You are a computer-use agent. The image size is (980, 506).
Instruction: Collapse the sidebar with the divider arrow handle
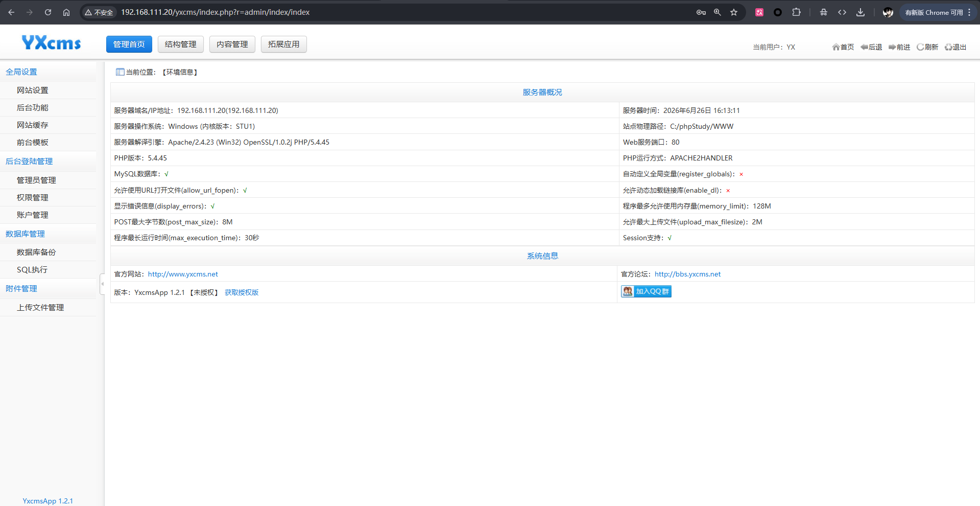tap(102, 284)
